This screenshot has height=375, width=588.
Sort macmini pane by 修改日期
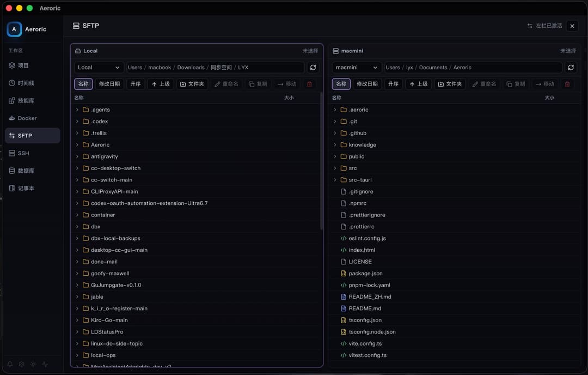pyautogui.click(x=367, y=84)
